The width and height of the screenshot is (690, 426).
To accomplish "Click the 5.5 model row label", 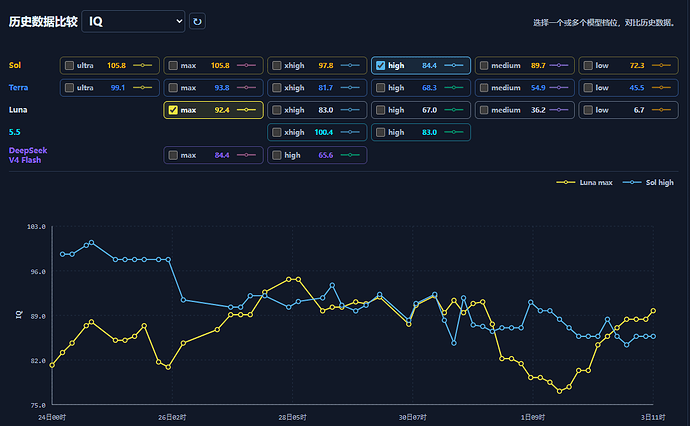I will [15, 132].
